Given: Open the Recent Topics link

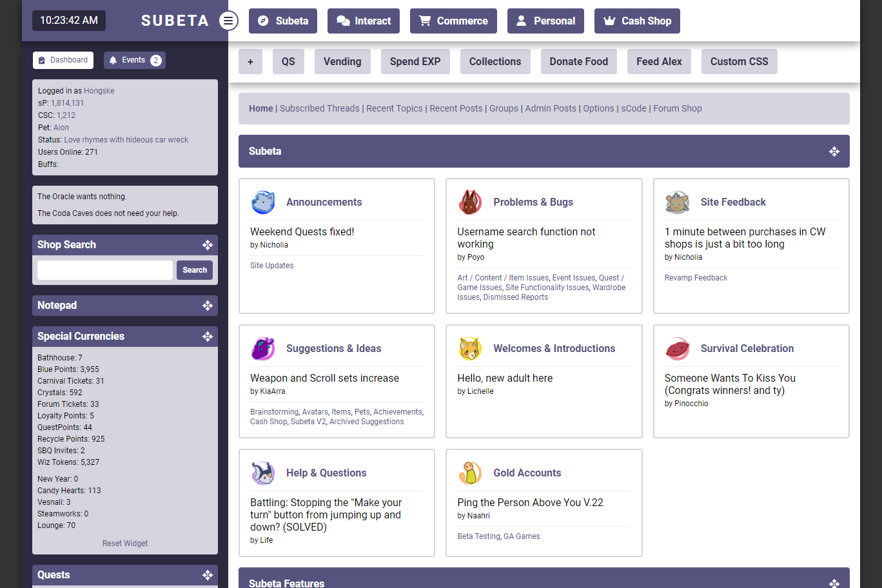Looking at the screenshot, I should pyautogui.click(x=395, y=108).
